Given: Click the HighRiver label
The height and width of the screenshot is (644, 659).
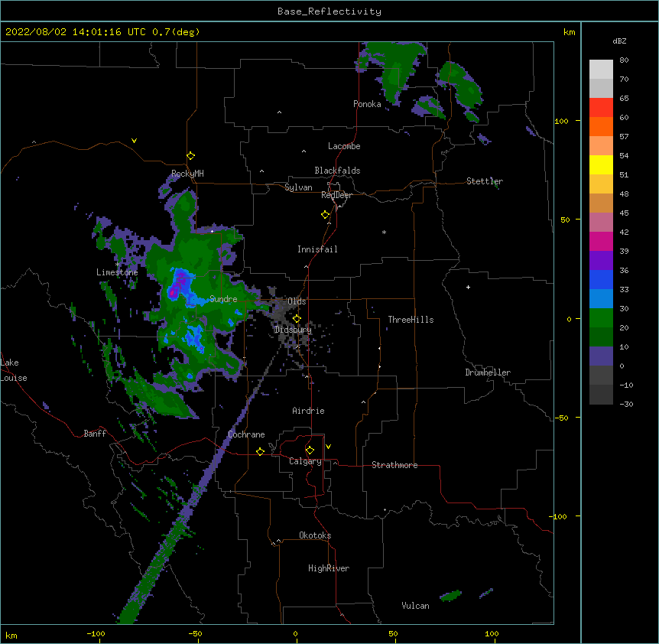Looking at the screenshot, I should point(329,568).
